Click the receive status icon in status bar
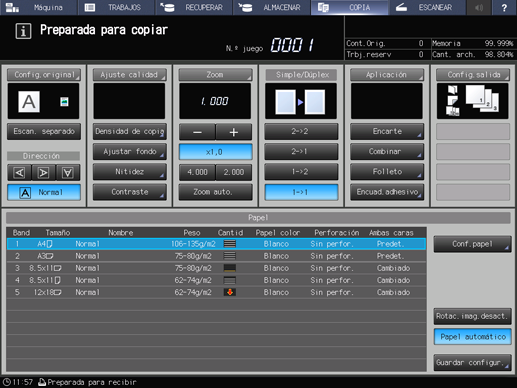Viewport: 517px width, 388px height. click(42, 382)
